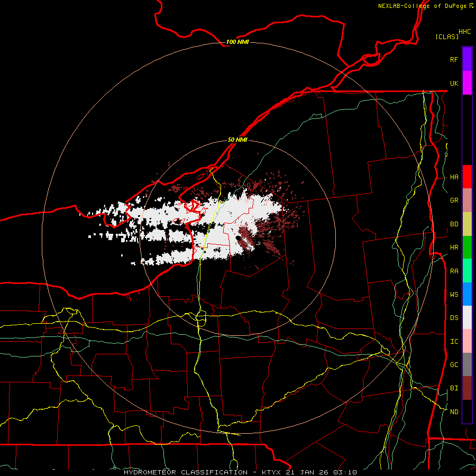Screen dimensions: 476x476
Task: Click the 100 NMI range ring label
Action: pos(237,42)
